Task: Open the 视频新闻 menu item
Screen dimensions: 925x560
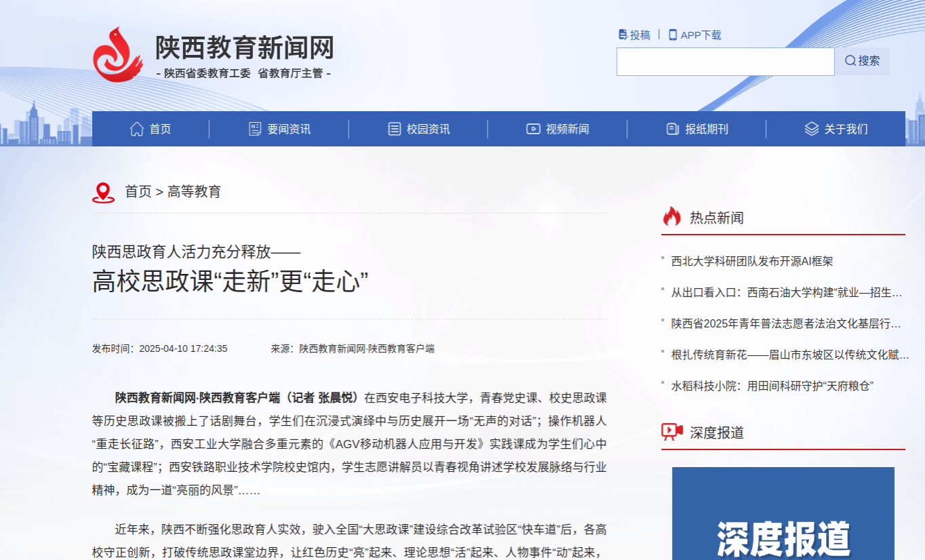Action: click(x=567, y=129)
